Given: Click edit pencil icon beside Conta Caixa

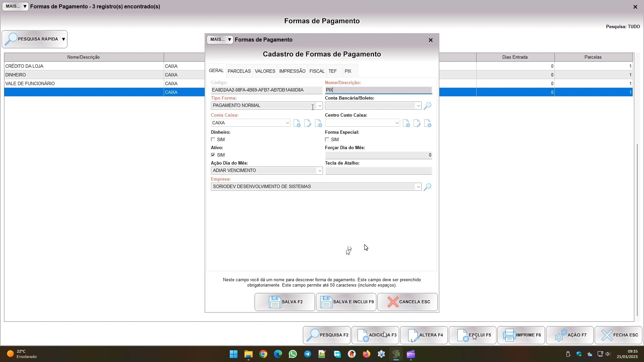Looking at the screenshot, I should point(308,123).
